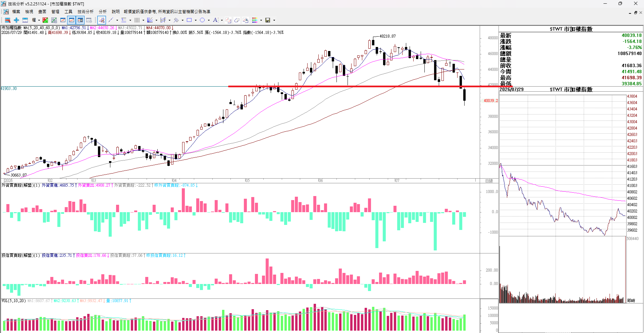
Task: Open dropdown arrow beside save icon
Action: pos(274,20)
